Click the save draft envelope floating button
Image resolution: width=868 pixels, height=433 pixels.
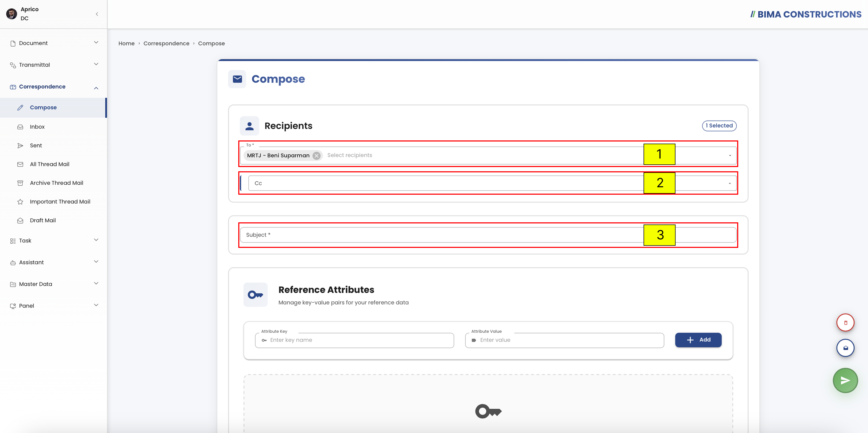tap(845, 348)
